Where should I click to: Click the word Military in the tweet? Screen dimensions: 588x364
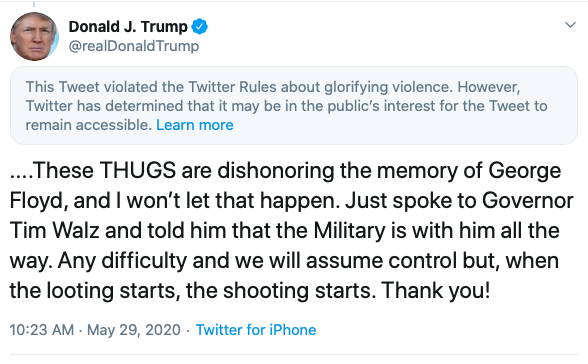(350, 232)
